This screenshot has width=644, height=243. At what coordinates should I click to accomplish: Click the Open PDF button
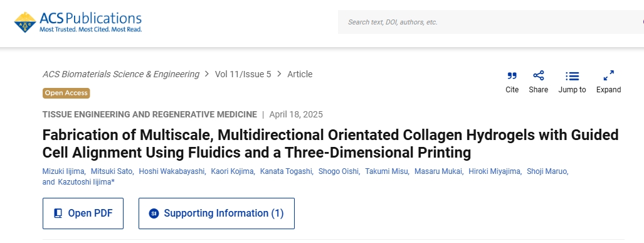(83, 213)
